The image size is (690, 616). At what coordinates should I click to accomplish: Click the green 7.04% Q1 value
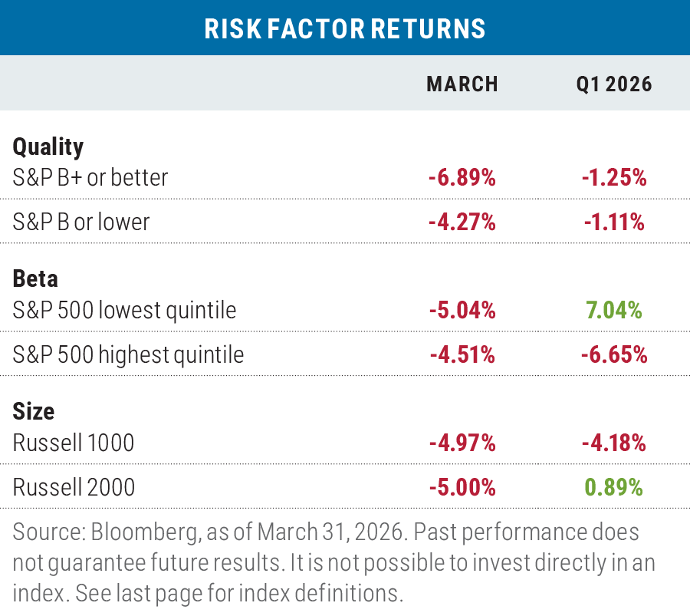(x=614, y=310)
